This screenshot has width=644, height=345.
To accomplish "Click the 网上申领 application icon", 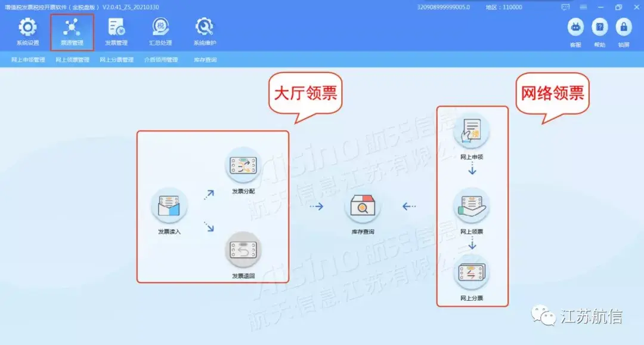I will (x=472, y=131).
